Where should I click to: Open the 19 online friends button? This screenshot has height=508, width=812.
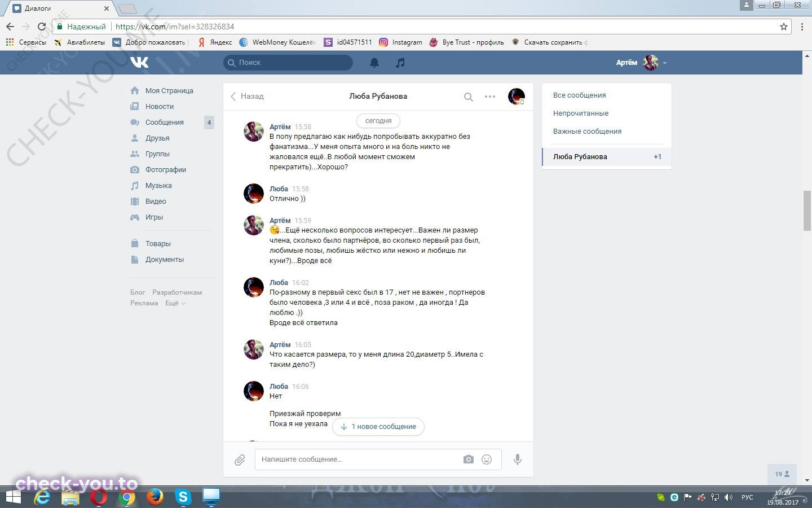[782, 474]
